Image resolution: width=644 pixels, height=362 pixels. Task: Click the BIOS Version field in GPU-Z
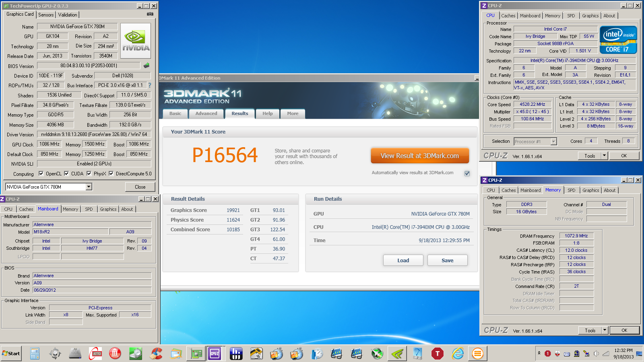[89, 66]
